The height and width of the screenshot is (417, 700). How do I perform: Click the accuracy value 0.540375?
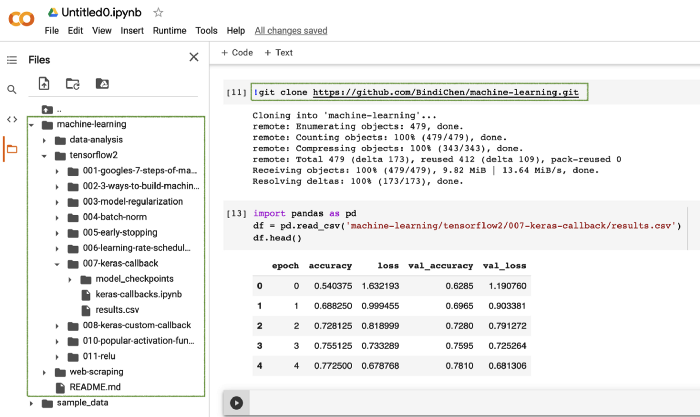click(333, 286)
